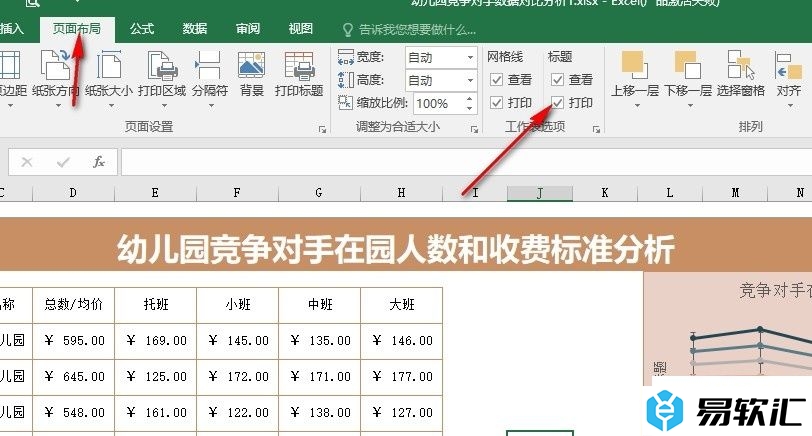Toggle the 标题 打印 (Headings Print) checkbox
The width and height of the screenshot is (812, 436).
[558, 102]
